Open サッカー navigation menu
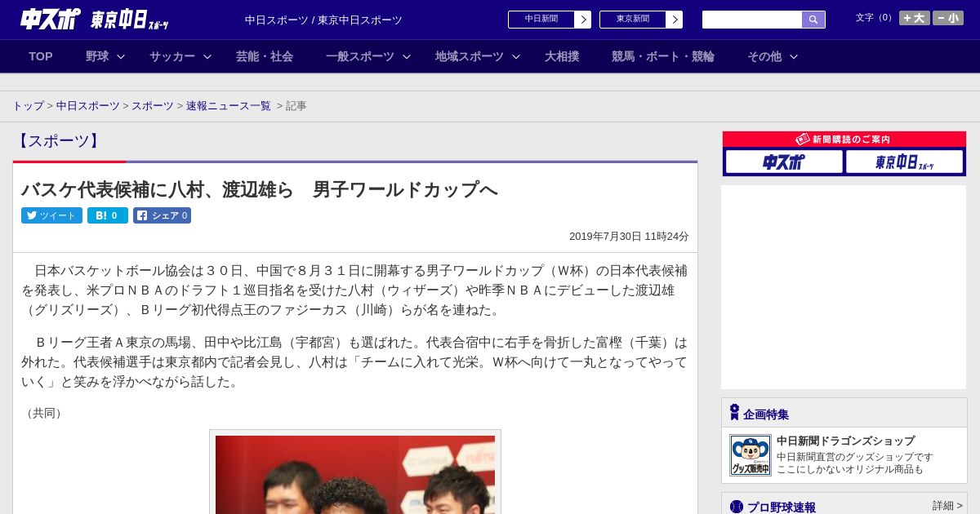 click(172, 56)
